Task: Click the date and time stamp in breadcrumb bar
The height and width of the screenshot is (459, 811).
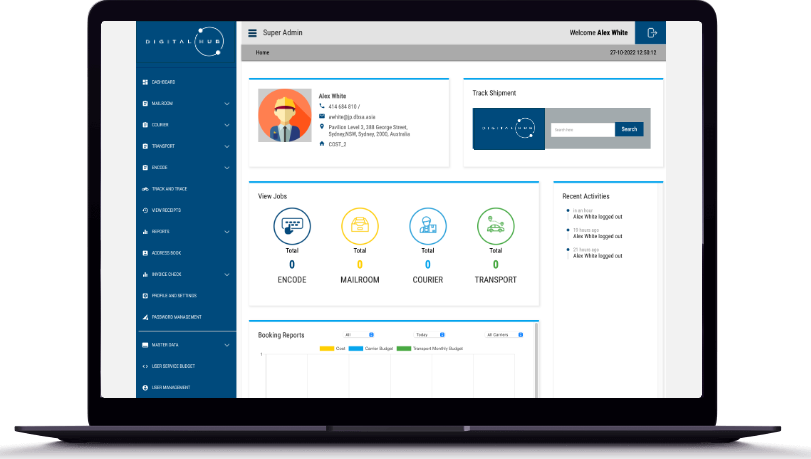Action: point(633,52)
